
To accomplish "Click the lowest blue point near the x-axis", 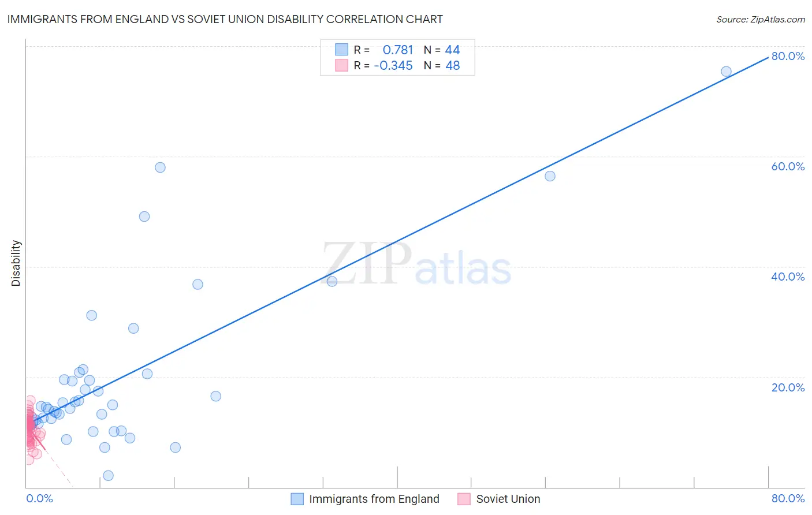I will 108,476.
